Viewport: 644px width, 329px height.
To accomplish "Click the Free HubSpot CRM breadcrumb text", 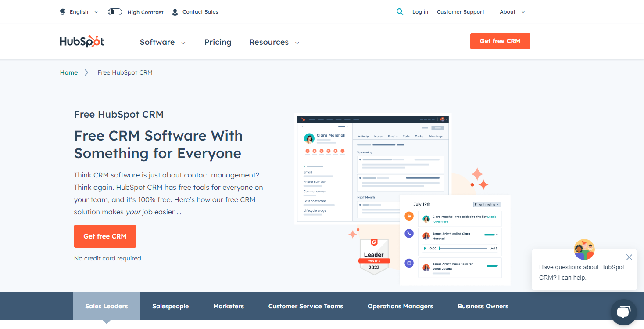I will pyautogui.click(x=125, y=72).
